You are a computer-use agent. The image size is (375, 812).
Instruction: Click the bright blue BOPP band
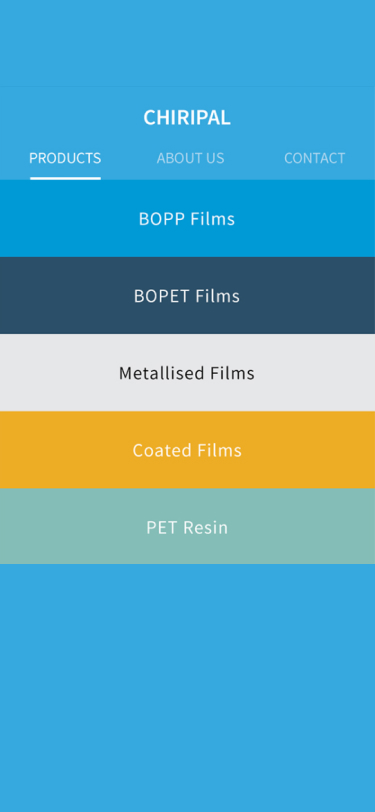point(188,219)
